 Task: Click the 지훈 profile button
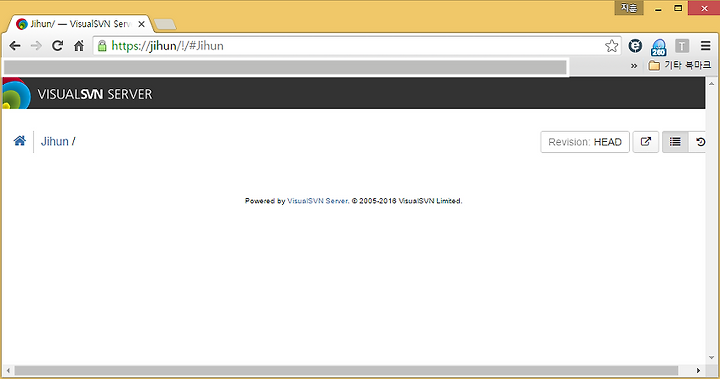tap(629, 8)
